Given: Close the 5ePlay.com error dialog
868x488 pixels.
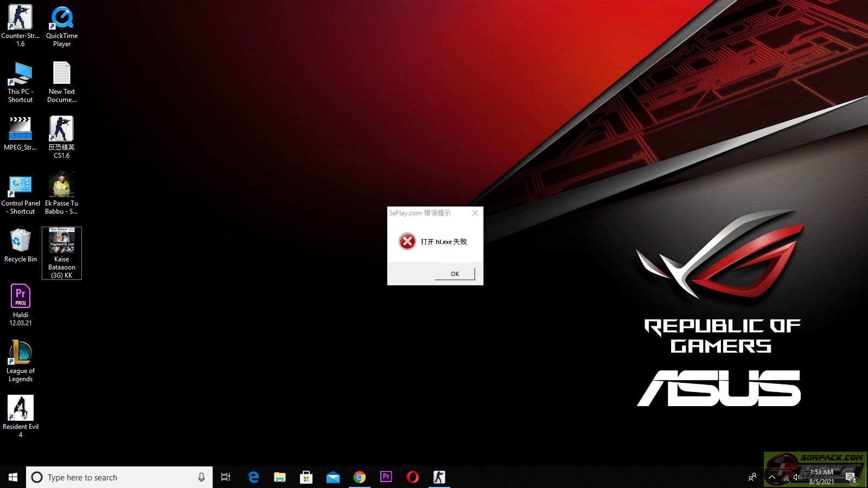Looking at the screenshot, I should click(x=475, y=213).
